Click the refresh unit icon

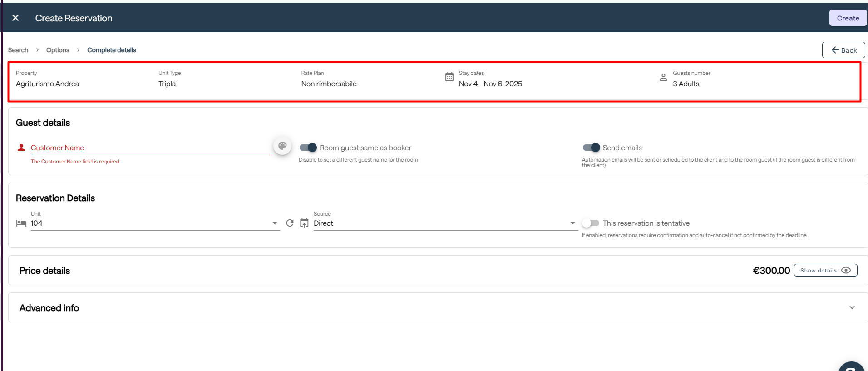coord(290,223)
